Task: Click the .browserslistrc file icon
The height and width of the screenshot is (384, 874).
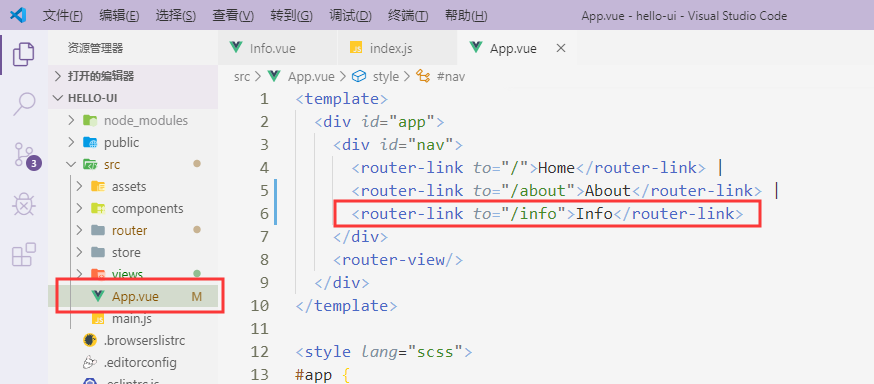Action: pyautogui.click(x=89, y=340)
